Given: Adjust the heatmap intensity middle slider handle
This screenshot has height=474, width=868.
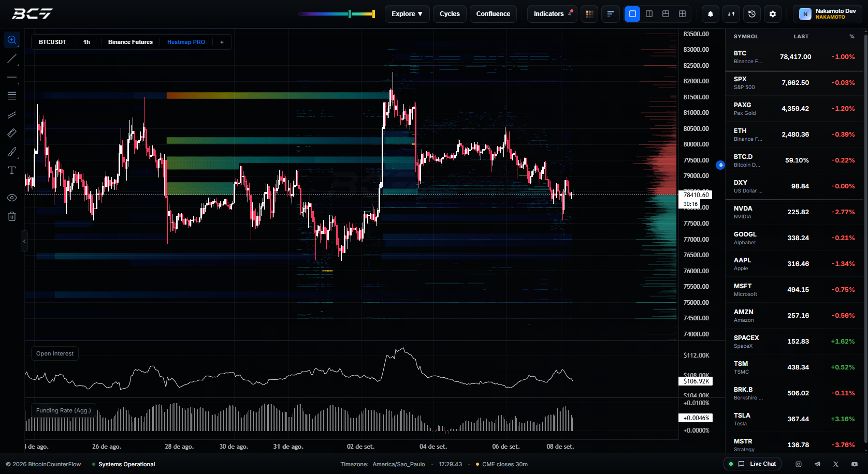Looking at the screenshot, I should pos(350,14).
